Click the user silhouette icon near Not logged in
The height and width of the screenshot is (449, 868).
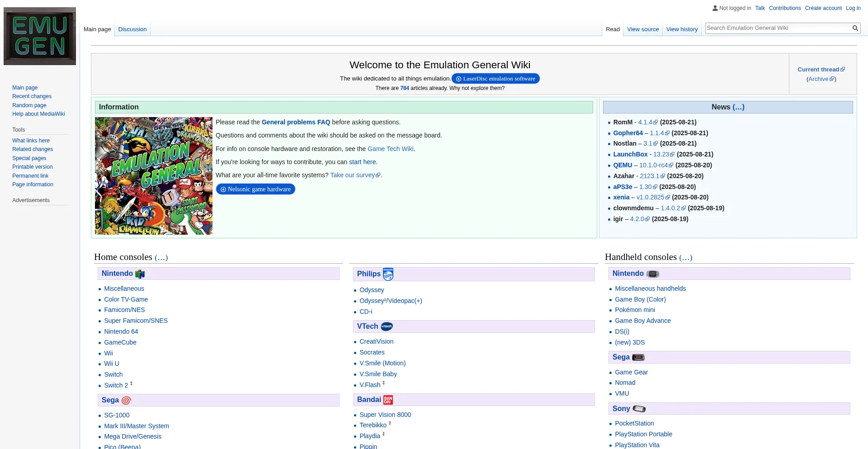[716, 8]
